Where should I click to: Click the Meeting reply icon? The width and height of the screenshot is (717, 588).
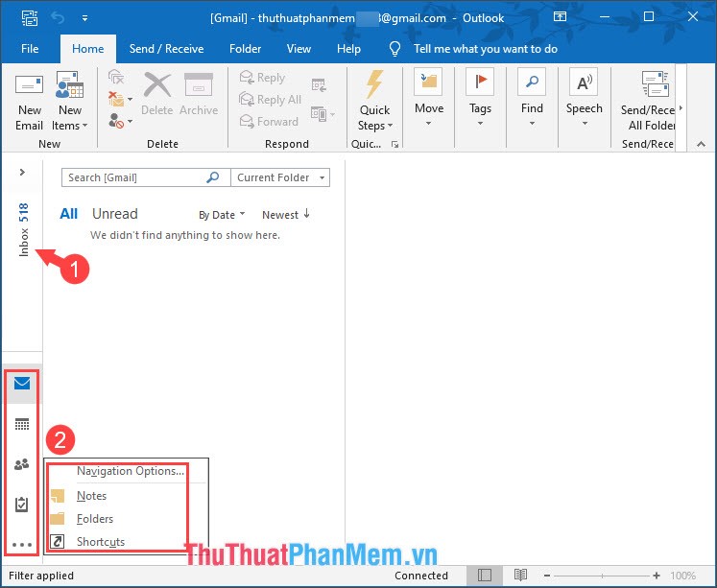319,85
